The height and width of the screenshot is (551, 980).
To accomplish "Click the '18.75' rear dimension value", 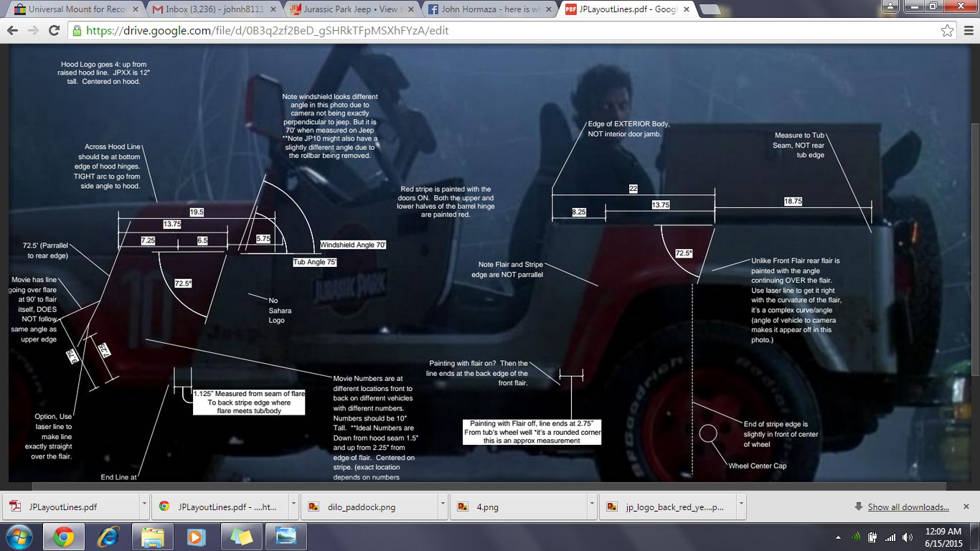I will pos(793,202).
